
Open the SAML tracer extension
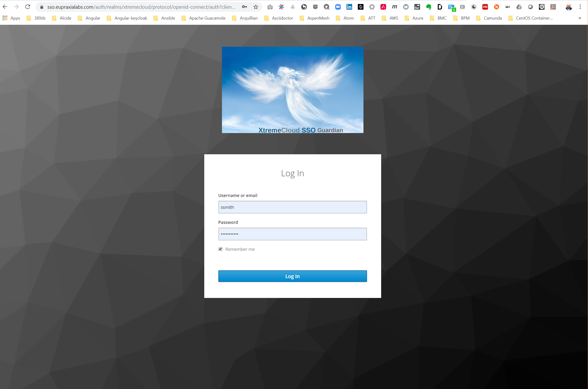[508, 7]
